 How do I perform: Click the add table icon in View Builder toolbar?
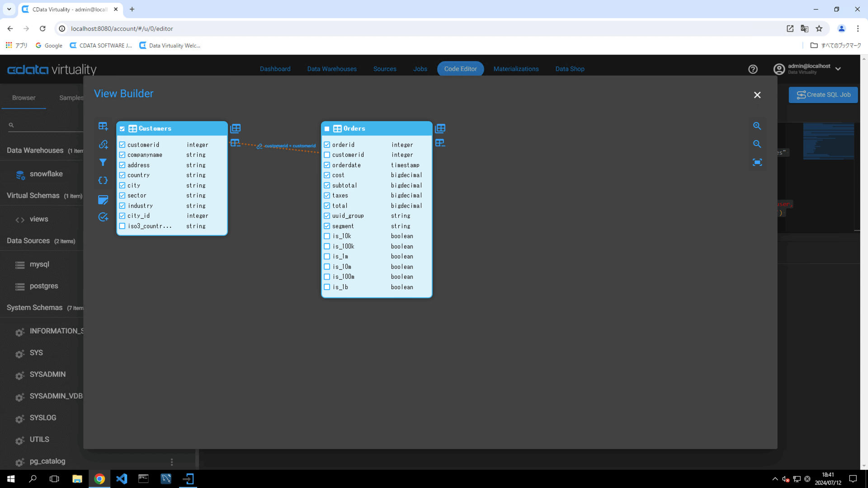(x=103, y=126)
